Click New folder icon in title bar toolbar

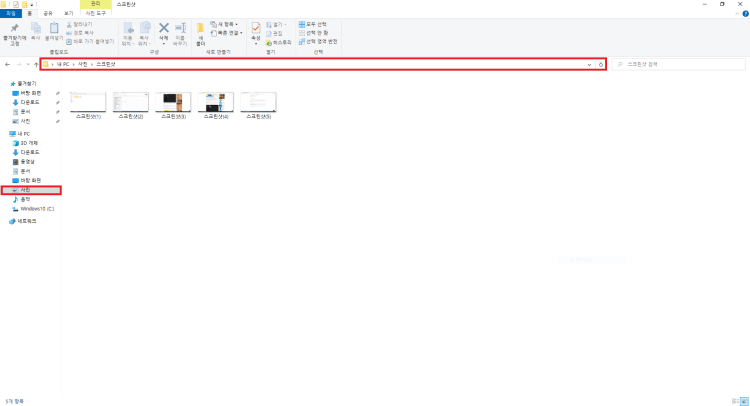coord(24,4)
